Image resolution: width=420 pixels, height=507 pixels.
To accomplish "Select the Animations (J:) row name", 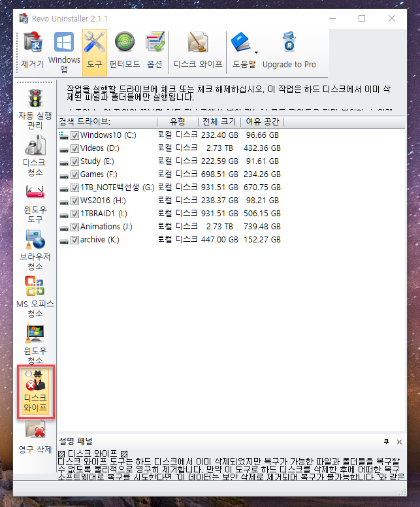I will [x=106, y=227].
